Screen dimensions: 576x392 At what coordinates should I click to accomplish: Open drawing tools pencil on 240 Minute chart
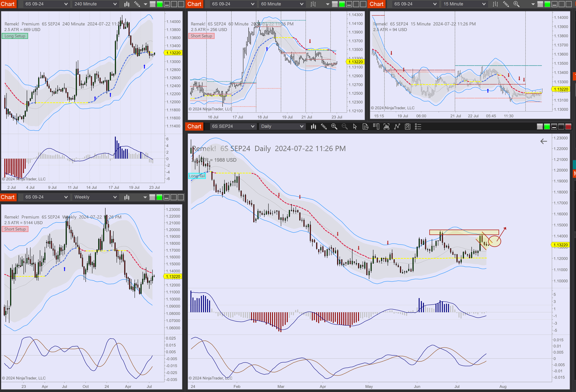(x=137, y=4)
